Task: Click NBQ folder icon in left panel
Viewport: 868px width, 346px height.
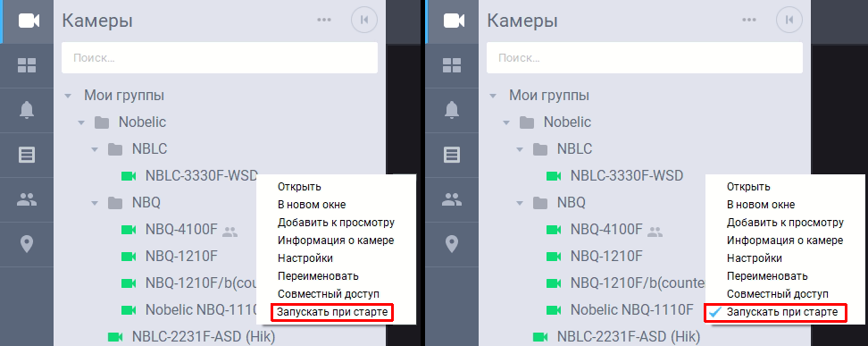Action: click(115, 203)
